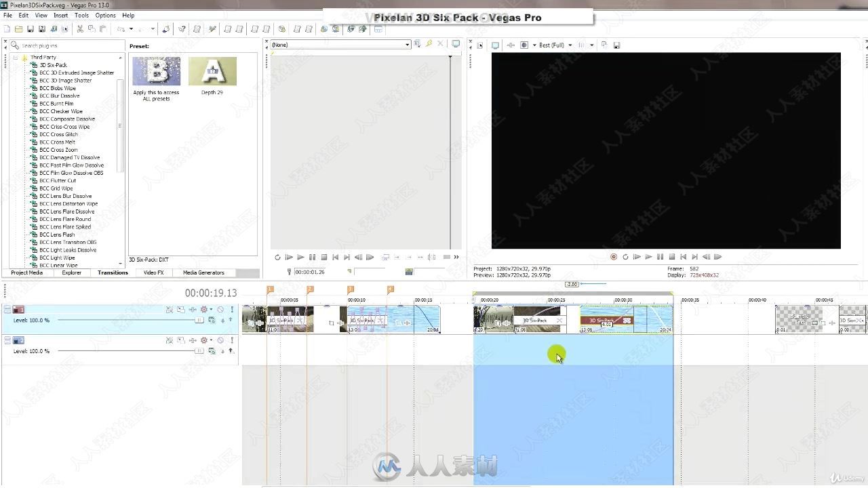The height and width of the screenshot is (488, 868).
Task: Switch to the Media Generators tab
Action: pos(203,272)
